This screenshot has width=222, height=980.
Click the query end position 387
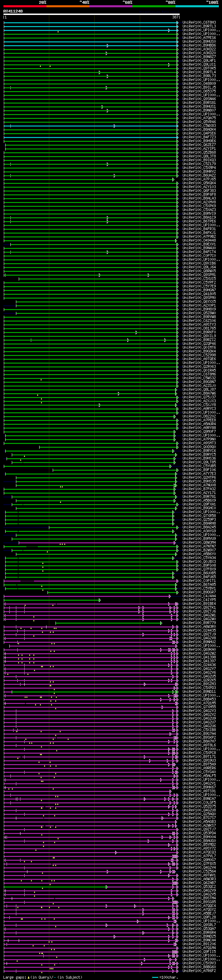pyautogui.click(x=175, y=17)
